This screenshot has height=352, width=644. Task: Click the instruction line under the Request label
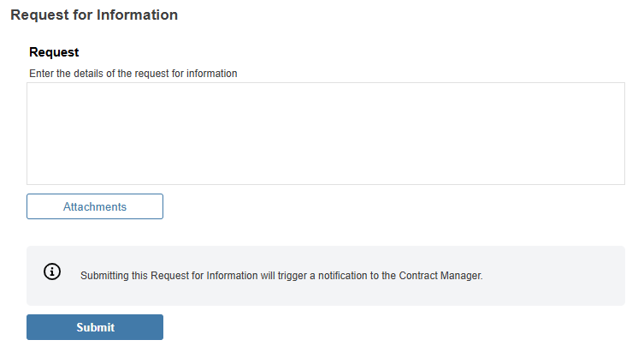click(x=133, y=74)
